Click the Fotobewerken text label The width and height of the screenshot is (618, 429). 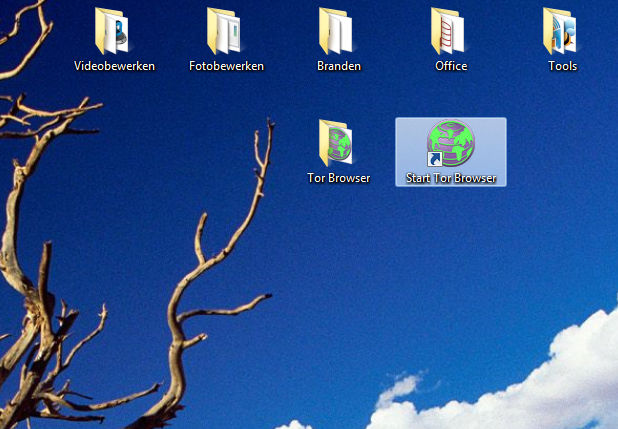pyautogui.click(x=226, y=67)
